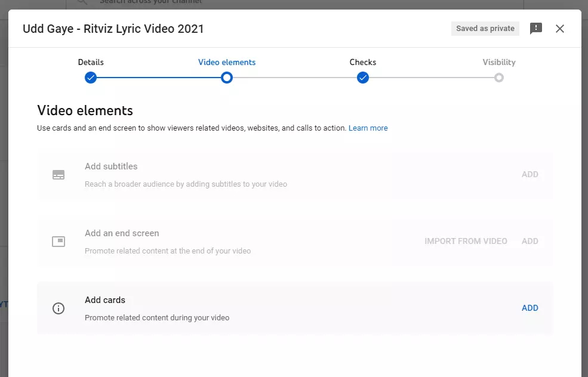The width and height of the screenshot is (588, 377).
Task: Click IMPORT FROM VIDEO for end screen
Action: pyautogui.click(x=466, y=241)
